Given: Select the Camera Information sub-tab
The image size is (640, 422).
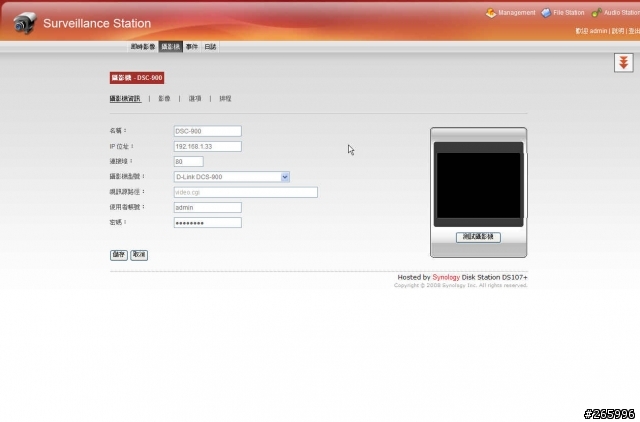Looking at the screenshot, I should pyautogui.click(x=125, y=98).
